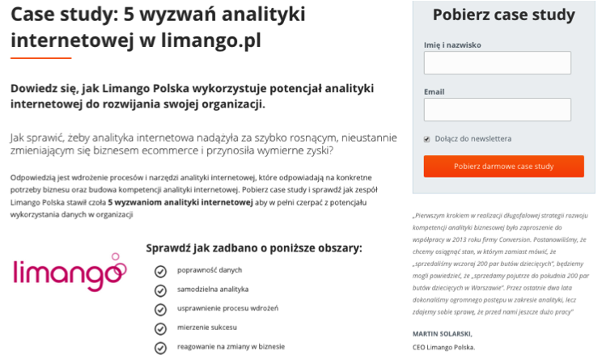Click the Email field label

(435, 91)
